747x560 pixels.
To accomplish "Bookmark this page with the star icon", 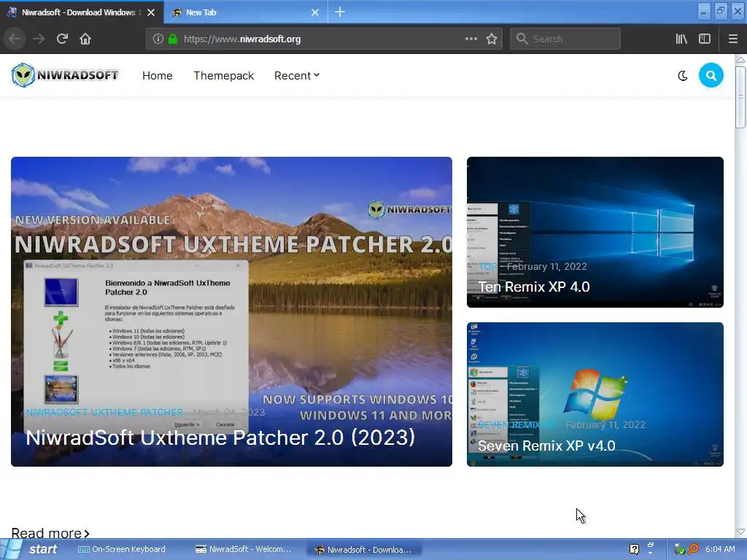I will (x=492, y=39).
